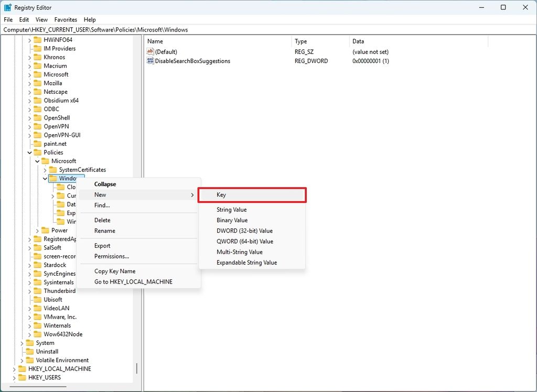The height and width of the screenshot is (392, 537).
Task: Click the (Default) string value icon
Action: [151, 51]
